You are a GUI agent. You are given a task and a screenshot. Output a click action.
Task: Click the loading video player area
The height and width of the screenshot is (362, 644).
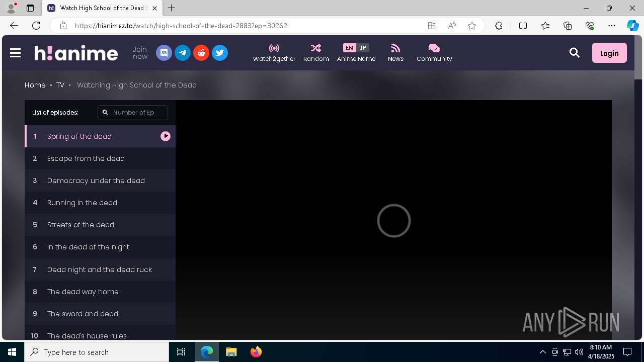(x=393, y=220)
